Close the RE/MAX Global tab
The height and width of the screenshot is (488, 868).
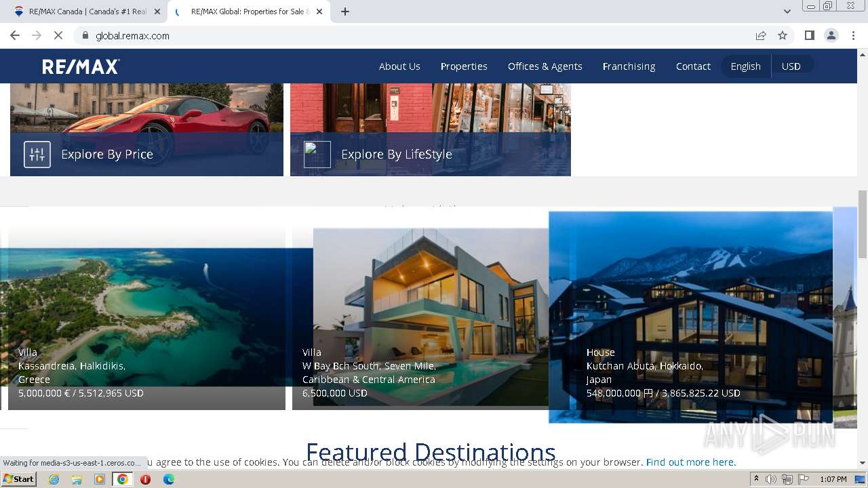319,12
